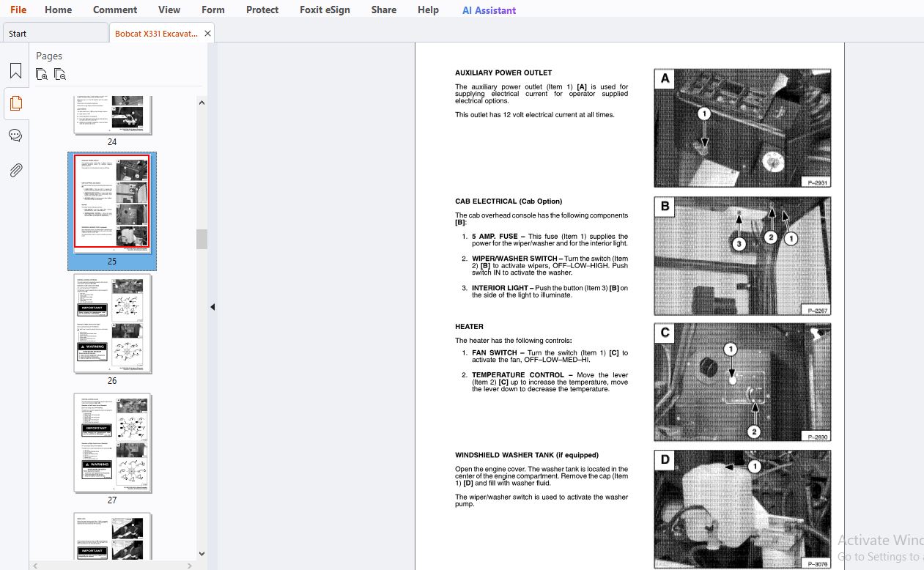924x570 pixels.
Task: Click the reduce page thumbnails icon
Action: pyautogui.click(x=60, y=74)
